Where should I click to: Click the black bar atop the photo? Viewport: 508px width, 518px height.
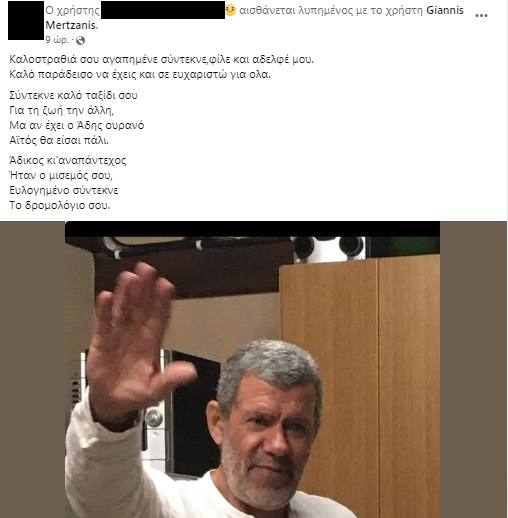[x=252, y=229]
